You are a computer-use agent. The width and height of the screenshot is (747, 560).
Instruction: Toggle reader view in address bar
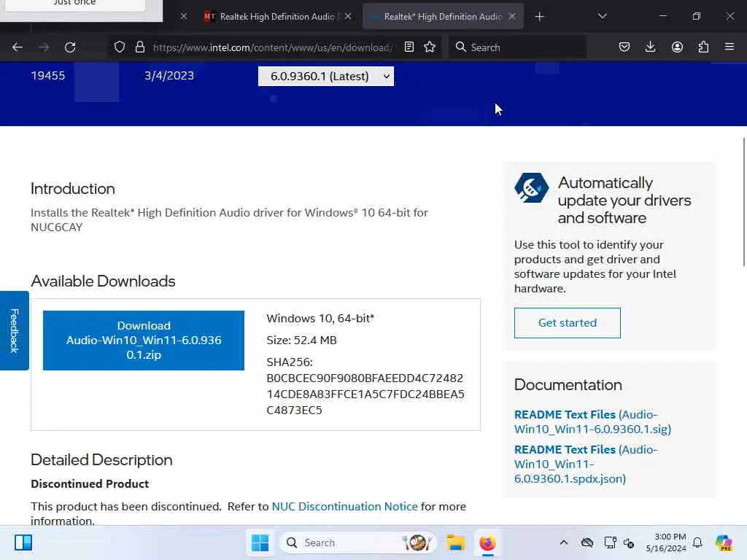pyautogui.click(x=409, y=47)
